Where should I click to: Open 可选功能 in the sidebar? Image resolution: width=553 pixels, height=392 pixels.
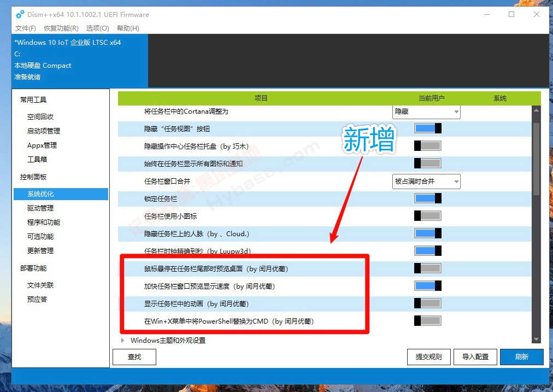click(40, 236)
